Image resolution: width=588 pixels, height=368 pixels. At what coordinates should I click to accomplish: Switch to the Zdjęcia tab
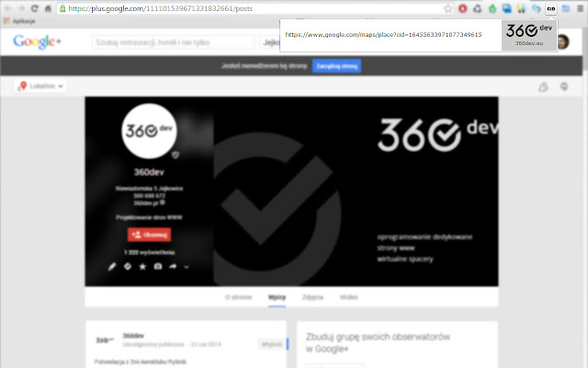pos(312,297)
